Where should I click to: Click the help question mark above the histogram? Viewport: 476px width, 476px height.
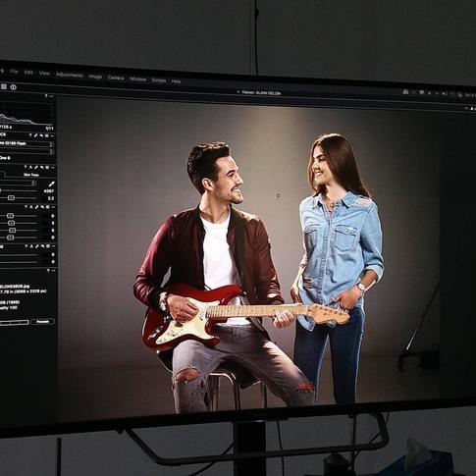pyautogui.click(x=46, y=96)
